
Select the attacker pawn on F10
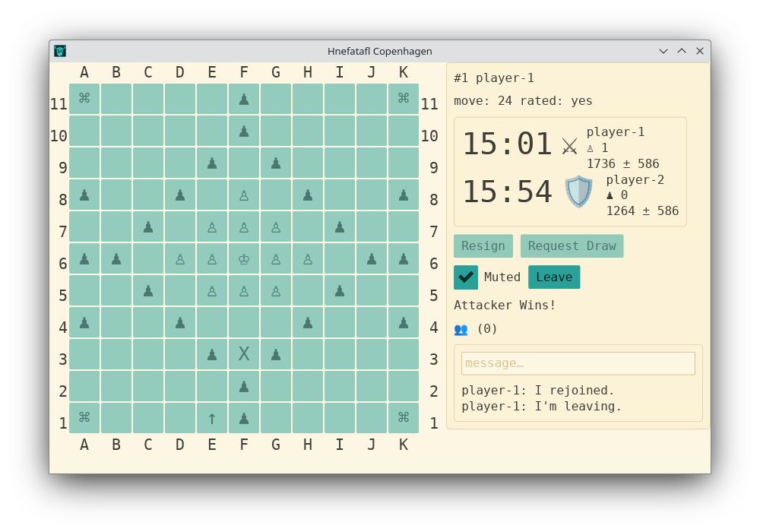(244, 131)
